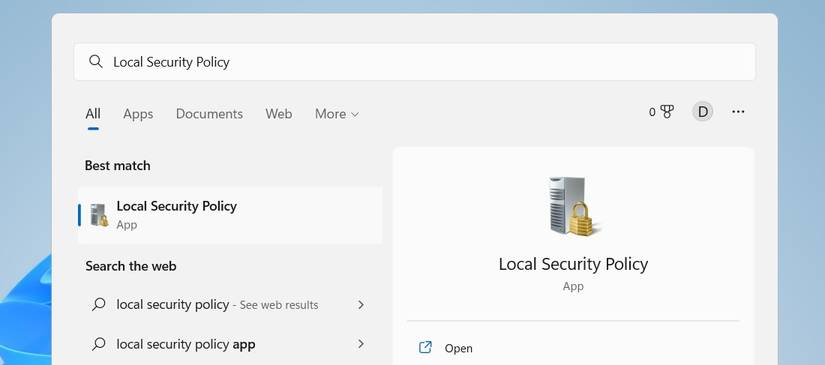Click the Open action in the preview pane
The height and width of the screenshot is (365, 825).
tap(573, 348)
